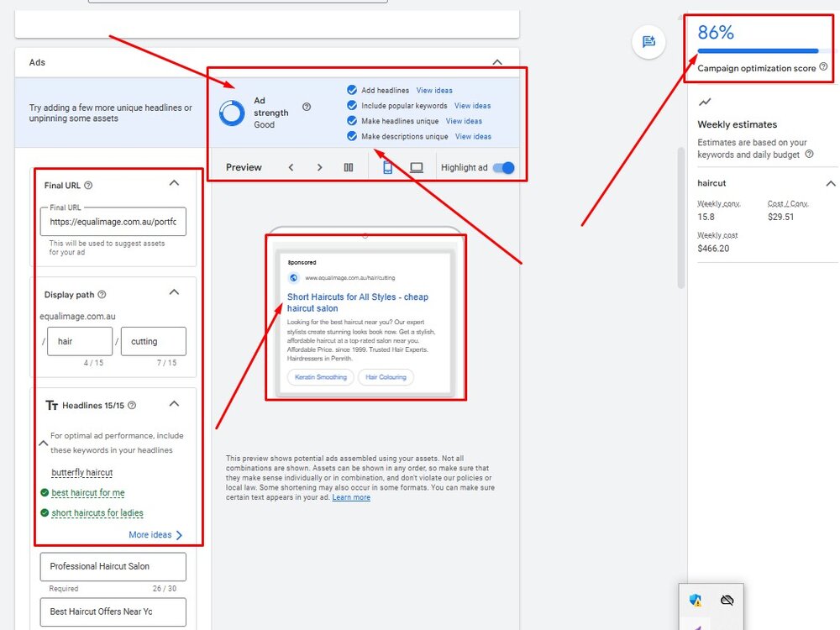Collapse the Headlines 15/15 section

(x=174, y=404)
